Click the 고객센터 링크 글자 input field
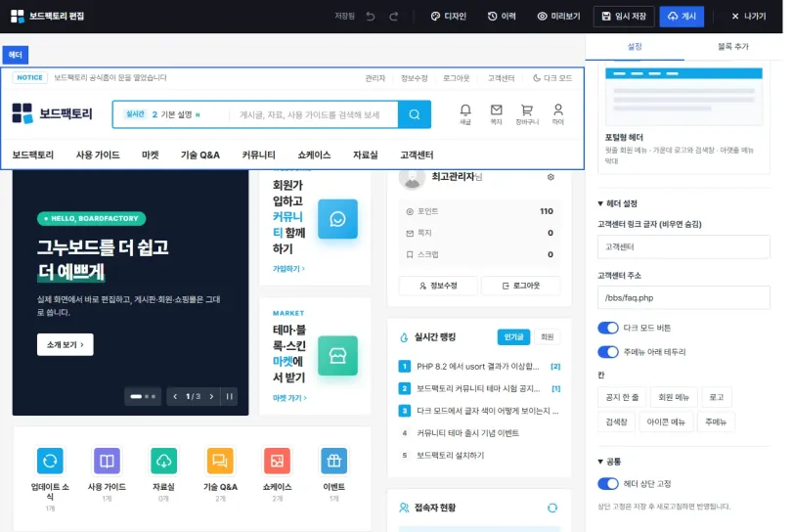Image resolution: width=792 pixels, height=532 pixels. (683, 247)
